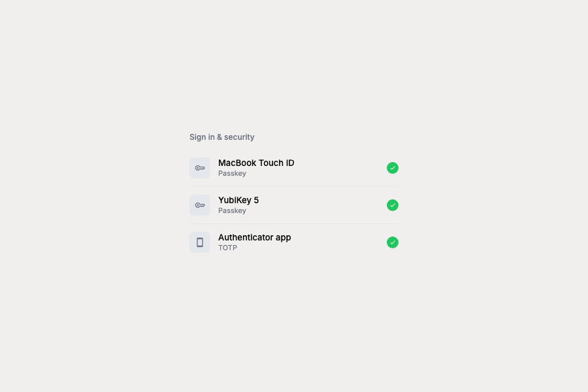Image resolution: width=588 pixels, height=392 pixels.
Task: Expand the YubiKey 5 entry
Action: coord(294,204)
